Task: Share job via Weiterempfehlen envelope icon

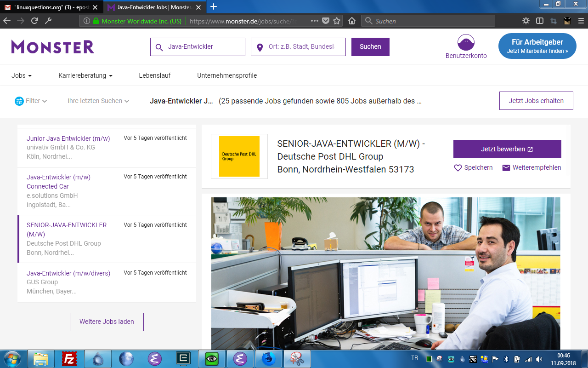Action: pyautogui.click(x=506, y=168)
